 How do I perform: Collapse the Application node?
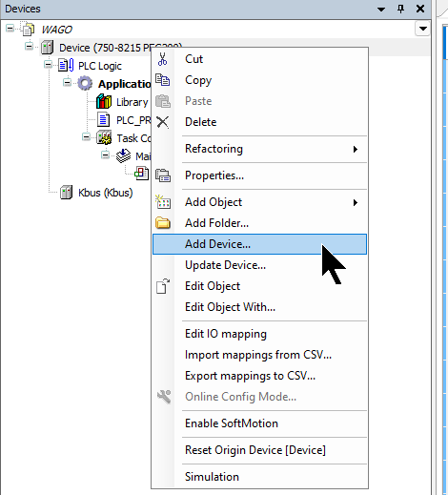68,83
